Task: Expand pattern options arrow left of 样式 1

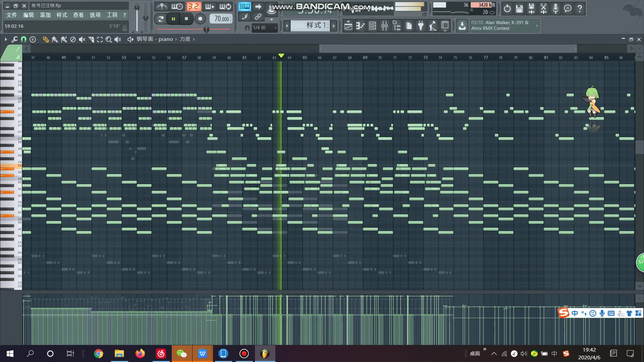Action: 287,25
